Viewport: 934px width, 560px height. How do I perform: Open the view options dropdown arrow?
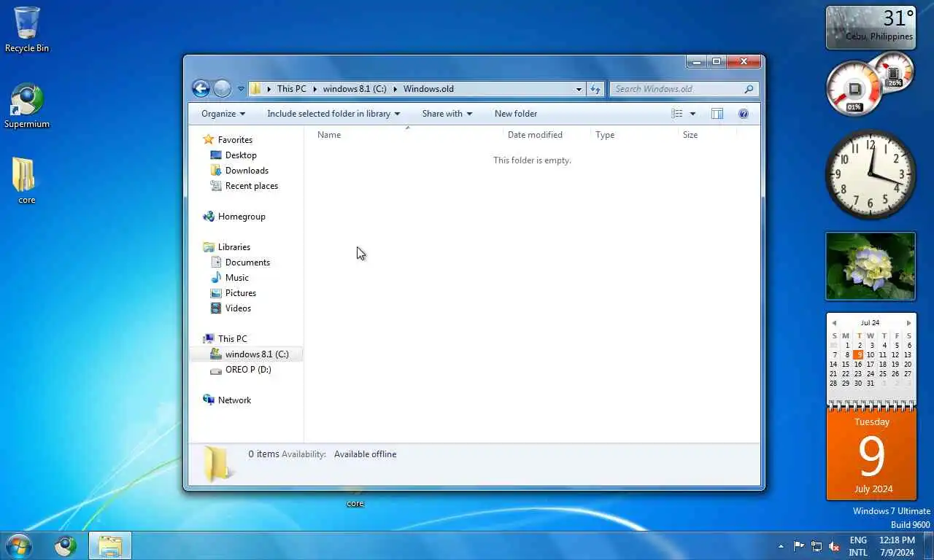click(692, 114)
